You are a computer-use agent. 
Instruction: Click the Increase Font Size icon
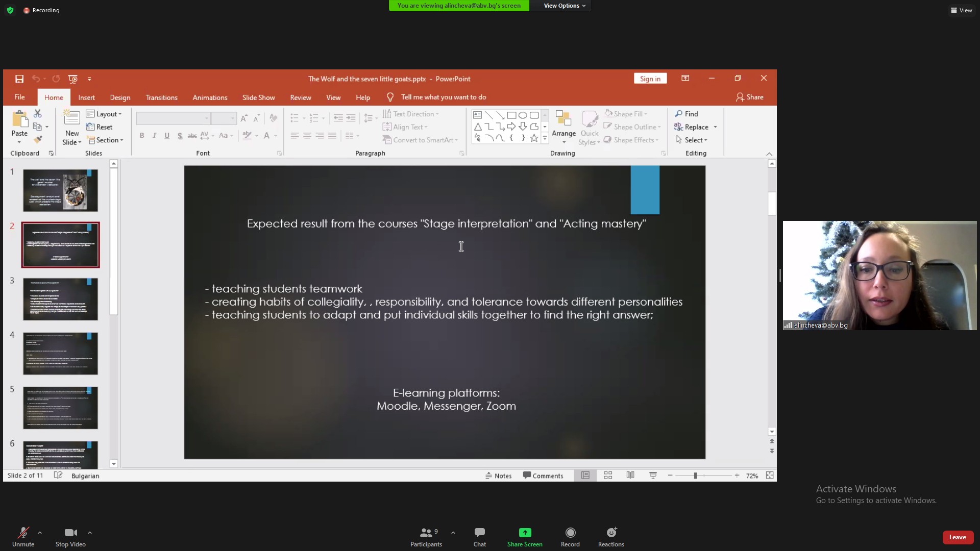pos(244,118)
